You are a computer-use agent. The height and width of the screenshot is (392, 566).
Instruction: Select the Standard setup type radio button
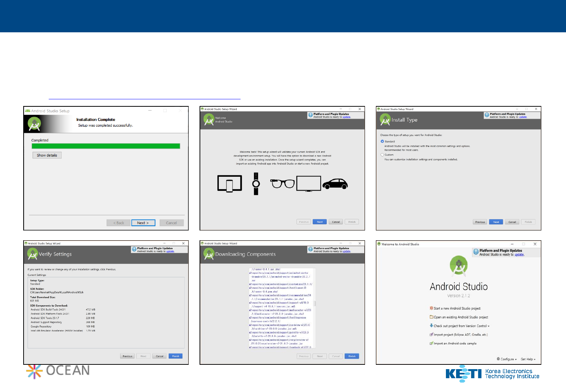[382, 141]
